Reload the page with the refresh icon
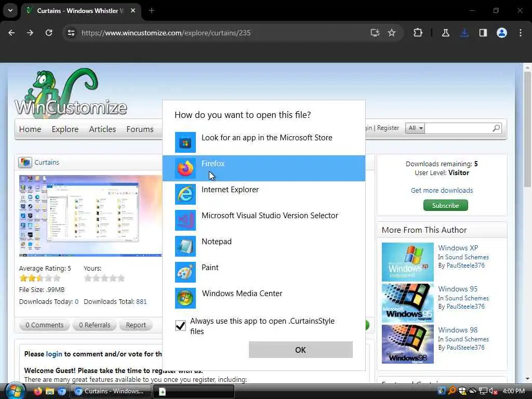The image size is (532, 399). coord(49,33)
